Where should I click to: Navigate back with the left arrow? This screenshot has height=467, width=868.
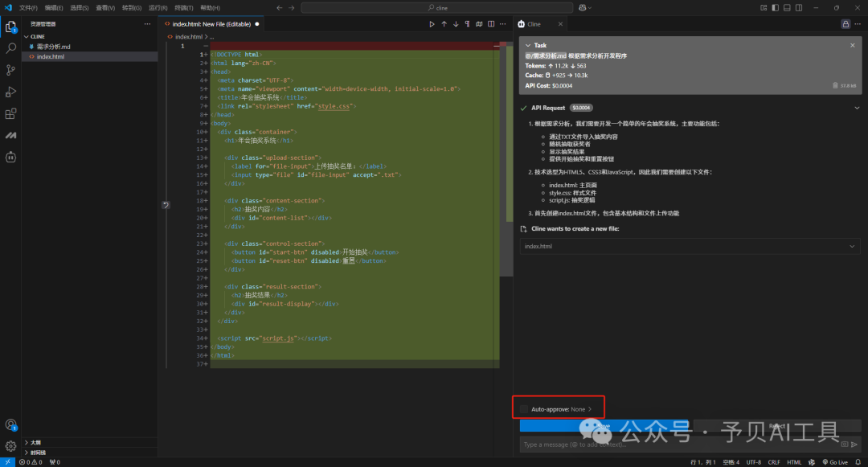(x=279, y=8)
